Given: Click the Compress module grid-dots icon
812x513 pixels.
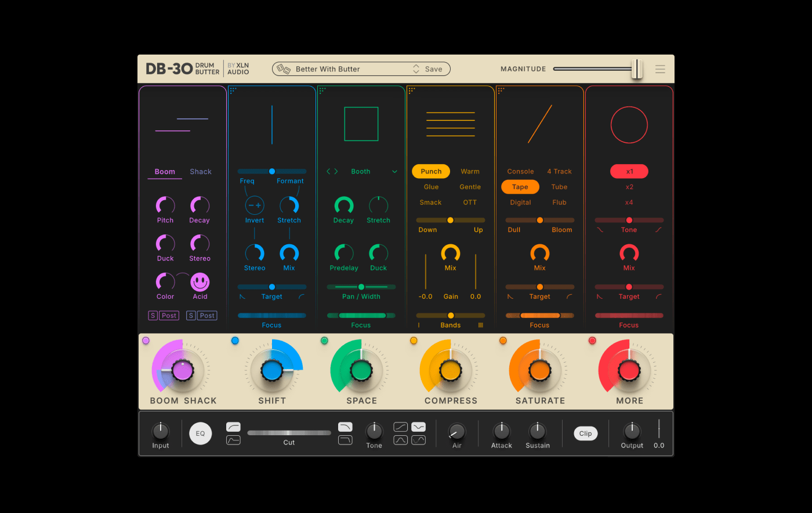Looking at the screenshot, I should point(412,91).
